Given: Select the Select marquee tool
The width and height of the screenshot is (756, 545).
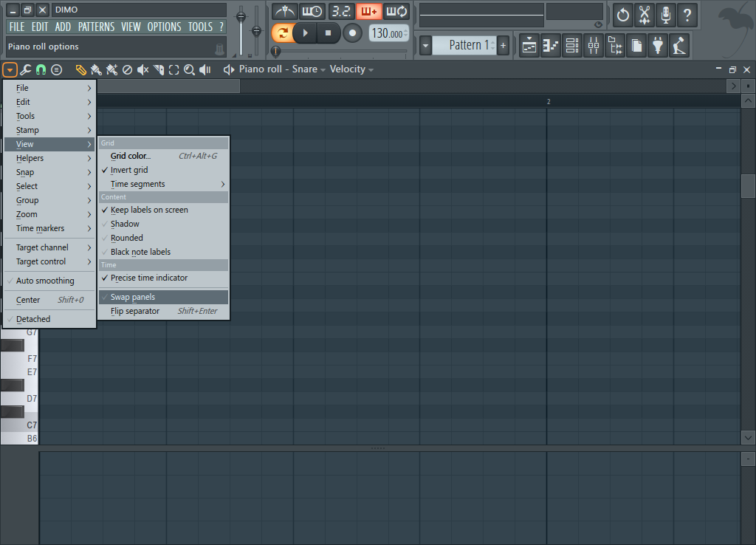Looking at the screenshot, I should coord(174,70).
